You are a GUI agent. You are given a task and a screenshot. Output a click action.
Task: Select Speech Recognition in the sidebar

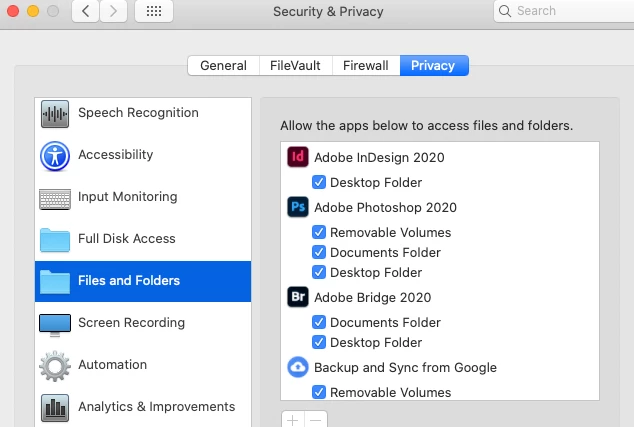(143, 114)
